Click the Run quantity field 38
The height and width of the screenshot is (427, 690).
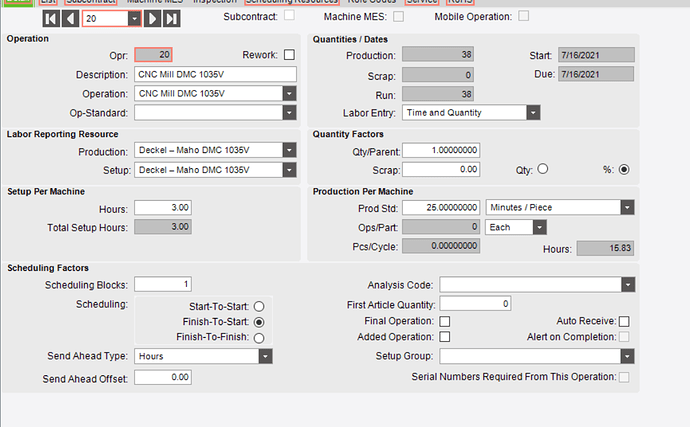click(438, 94)
